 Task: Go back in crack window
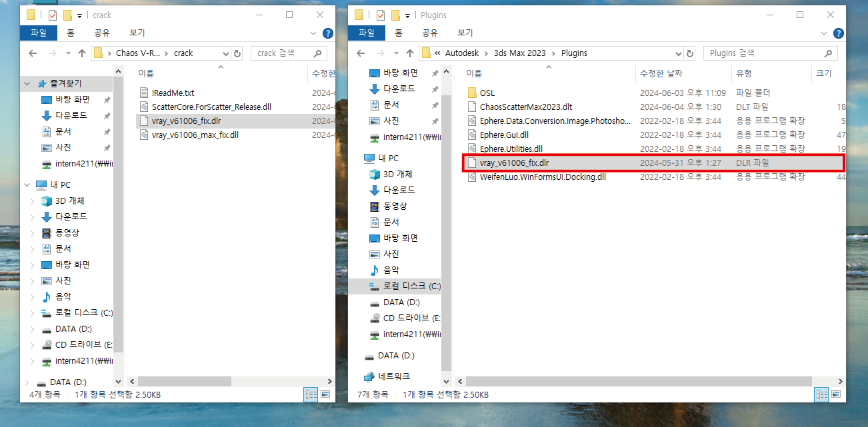tap(33, 53)
